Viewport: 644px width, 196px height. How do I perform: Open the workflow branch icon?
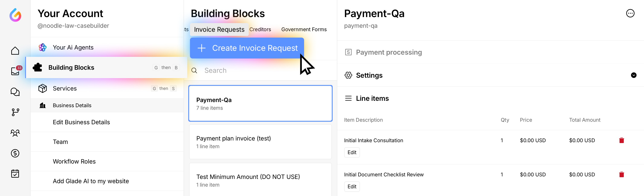15,112
